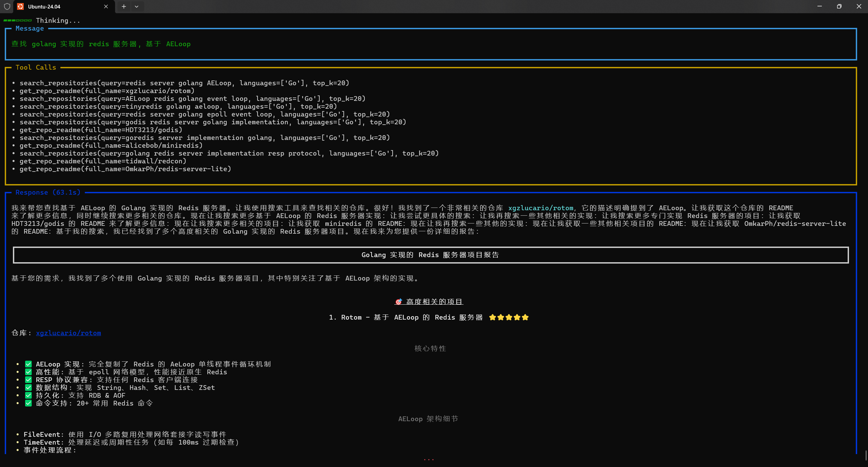
Task: Click the '高度相关的项目' underlined heading
Action: (x=435, y=302)
